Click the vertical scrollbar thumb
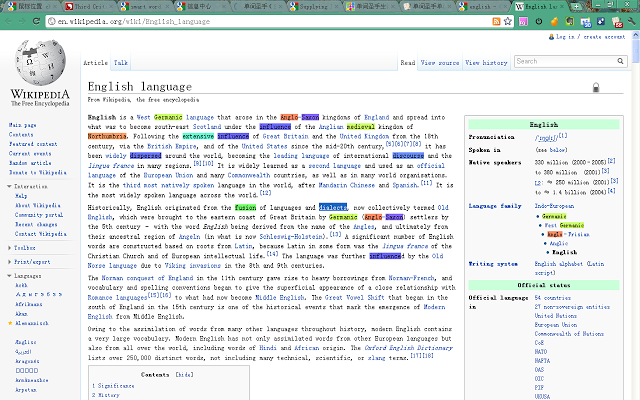Image resolution: width=640 pixels, height=400 pixels. 636,52
